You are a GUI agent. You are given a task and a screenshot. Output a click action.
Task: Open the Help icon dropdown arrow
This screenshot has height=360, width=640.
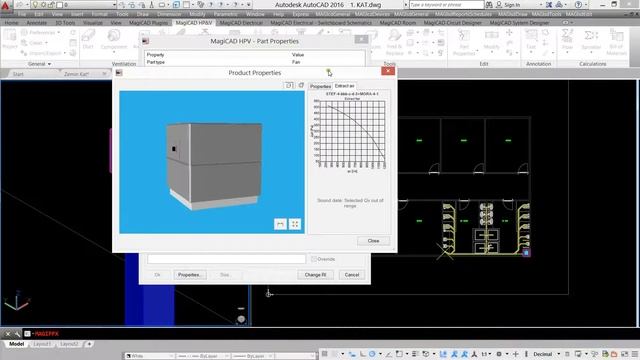pos(586,5)
